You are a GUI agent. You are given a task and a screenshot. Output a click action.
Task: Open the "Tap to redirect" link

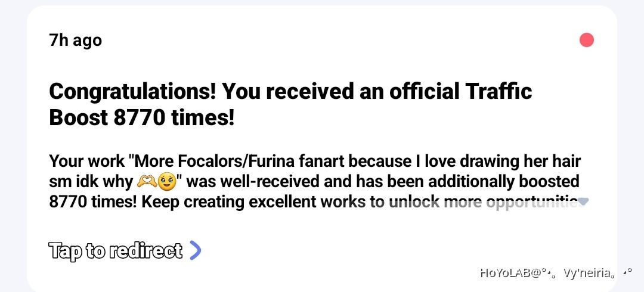(x=115, y=251)
